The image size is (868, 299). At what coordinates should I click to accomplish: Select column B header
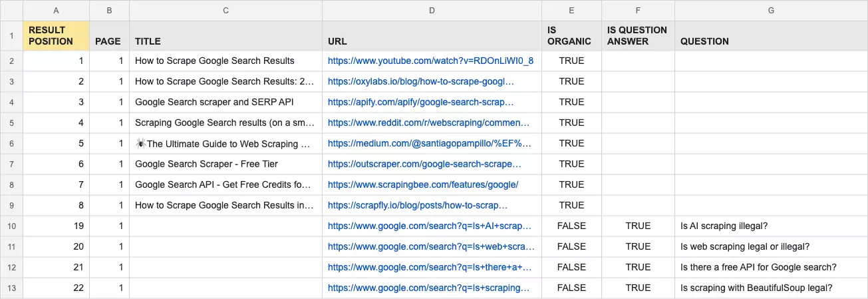[109, 10]
